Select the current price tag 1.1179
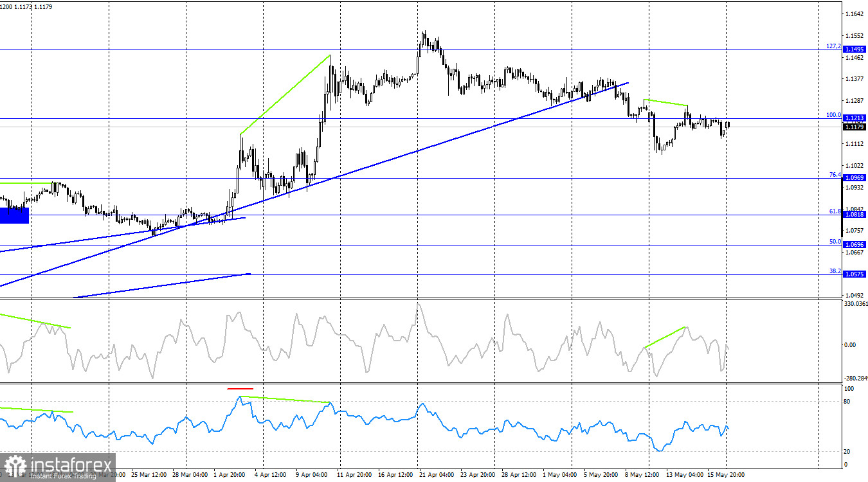The height and width of the screenshot is (482, 868). click(855, 127)
